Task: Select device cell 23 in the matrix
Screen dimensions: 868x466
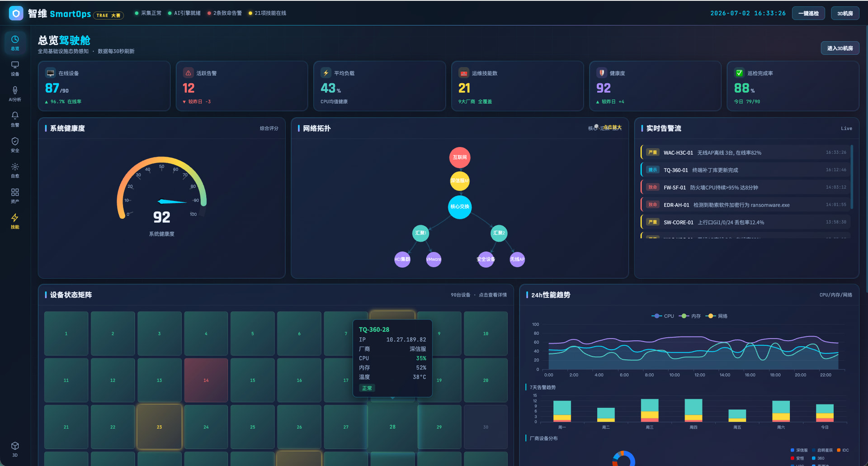Action: tap(159, 427)
